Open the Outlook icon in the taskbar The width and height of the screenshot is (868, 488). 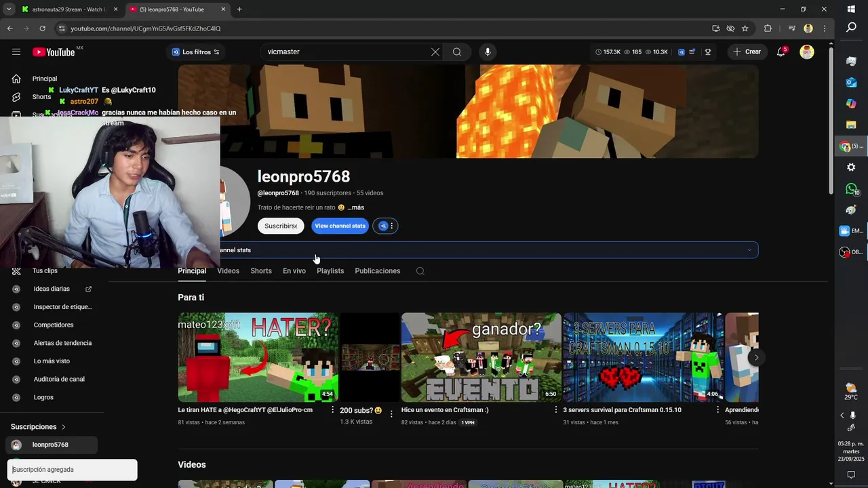(x=851, y=83)
